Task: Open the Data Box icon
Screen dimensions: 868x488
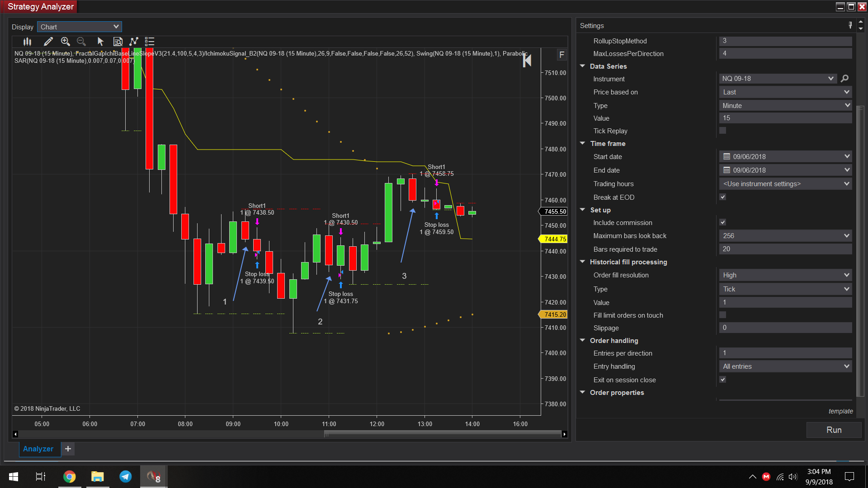Action: (118, 42)
